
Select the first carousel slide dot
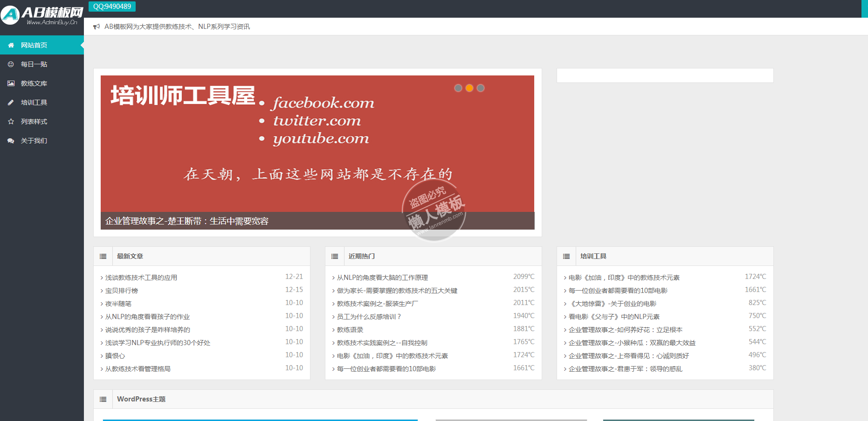point(458,88)
